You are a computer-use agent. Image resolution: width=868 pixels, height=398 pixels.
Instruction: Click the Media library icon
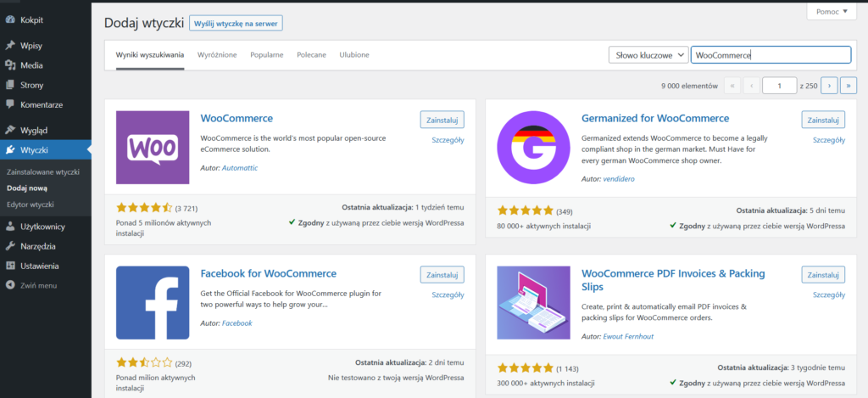pos(10,65)
